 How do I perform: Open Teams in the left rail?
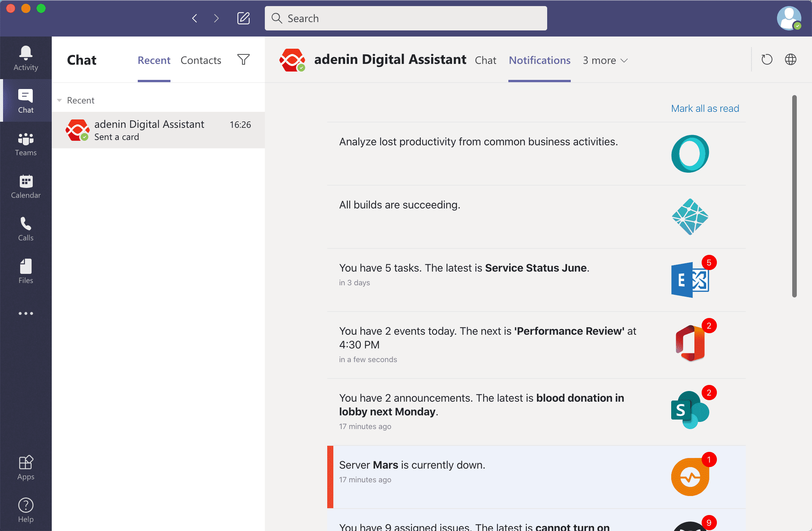tap(26, 144)
